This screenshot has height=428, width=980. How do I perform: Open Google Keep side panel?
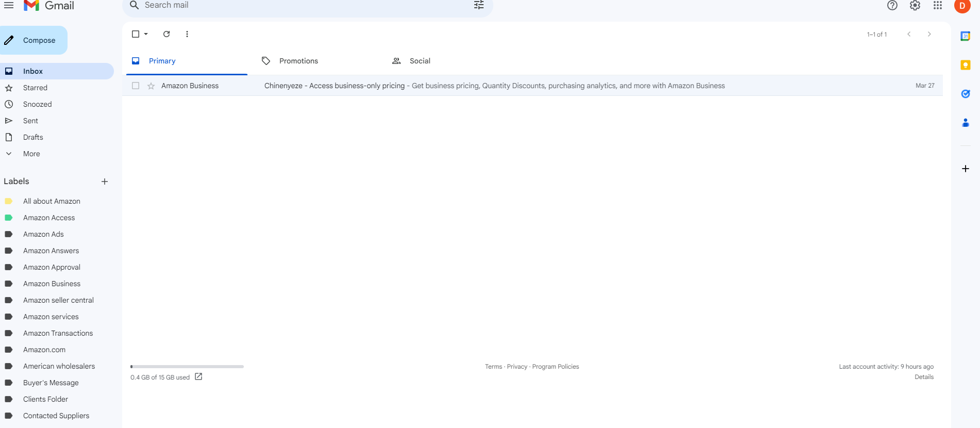point(966,65)
